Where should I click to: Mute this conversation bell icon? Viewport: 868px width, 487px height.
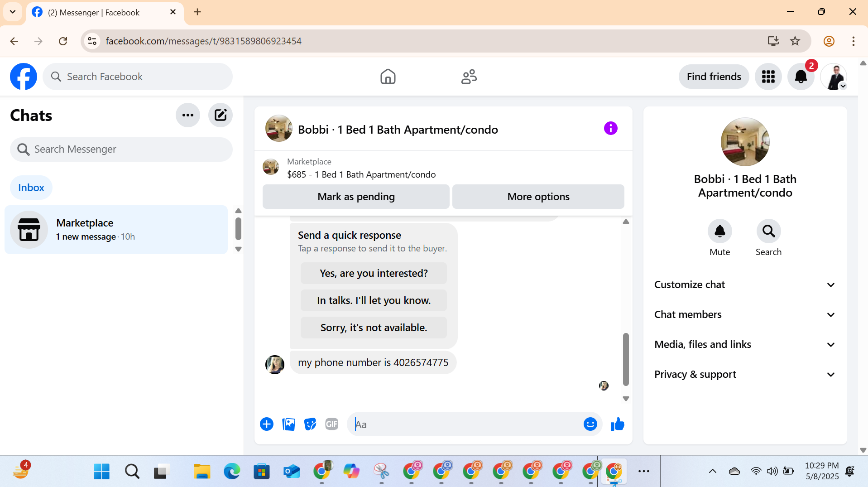tap(720, 231)
